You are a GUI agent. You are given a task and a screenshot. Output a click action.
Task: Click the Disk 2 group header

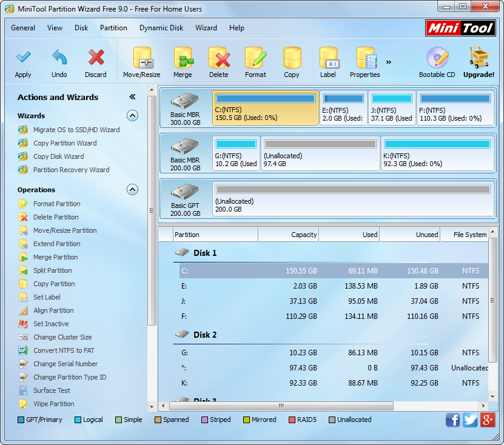click(205, 335)
